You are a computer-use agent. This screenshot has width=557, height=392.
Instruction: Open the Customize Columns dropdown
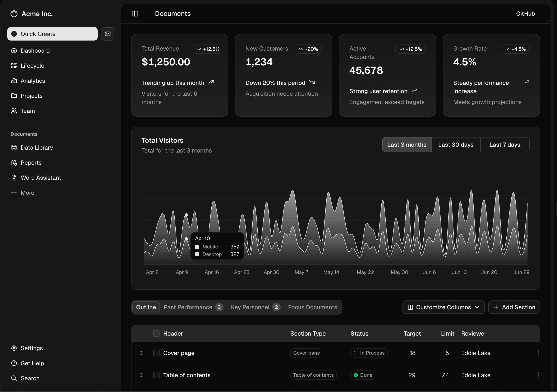click(x=443, y=307)
